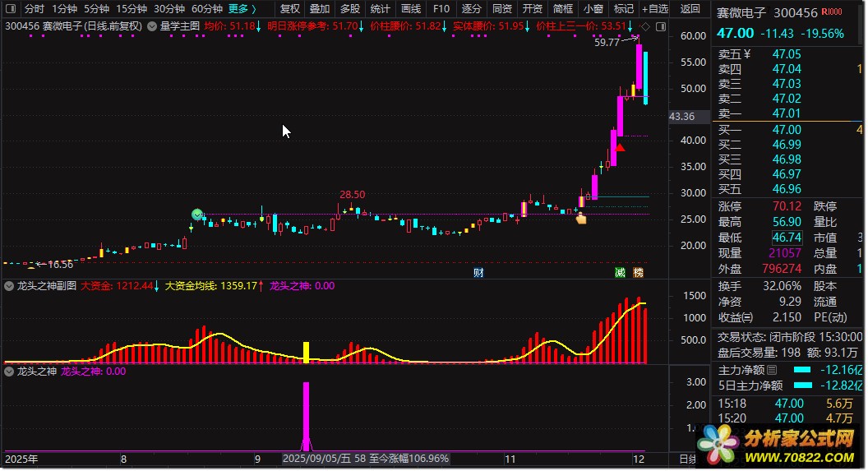Viewport: 868px width, 471px height.
Task: Click the 换手 32.06% turnover value
Action: point(783,286)
